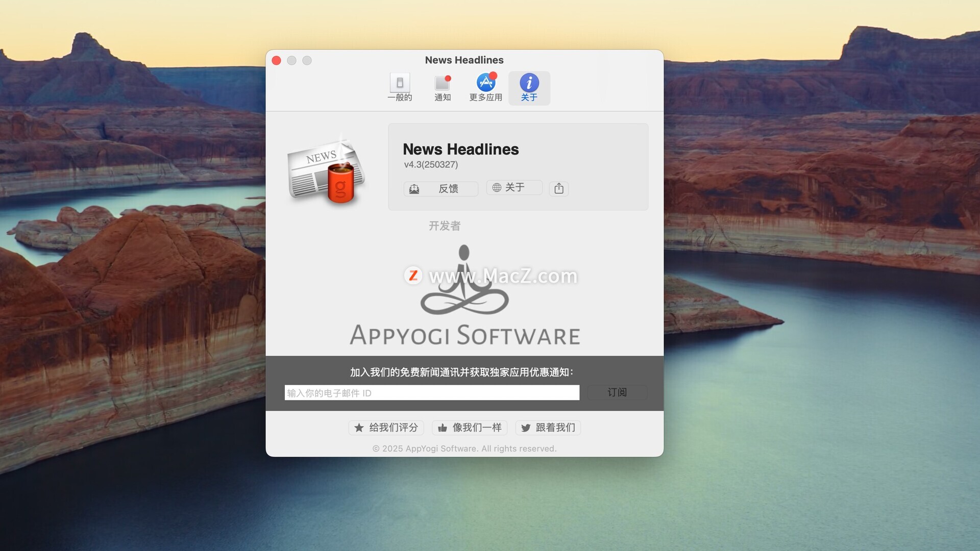Click the AppYogi Software logo
The height and width of the screenshot is (551, 980).
(464, 295)
